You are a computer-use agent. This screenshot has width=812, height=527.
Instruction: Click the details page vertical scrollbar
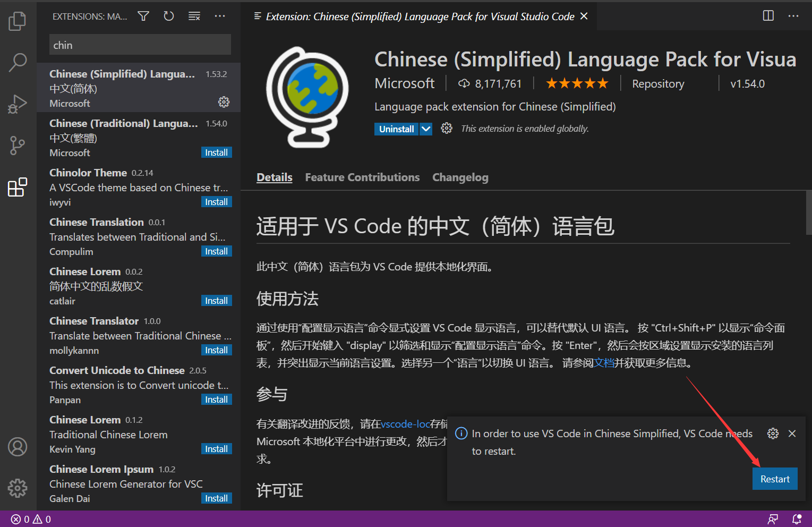tap(808, 212)
